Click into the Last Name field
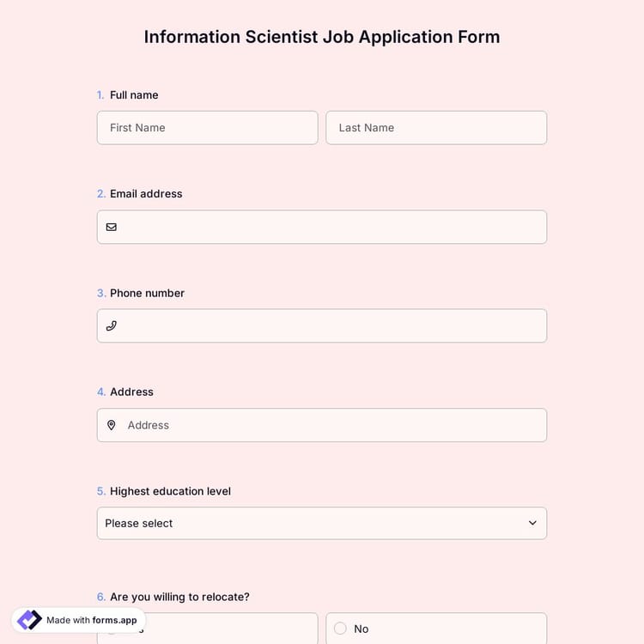The width and height of the screenshot is (644, 644). point(436,128)
